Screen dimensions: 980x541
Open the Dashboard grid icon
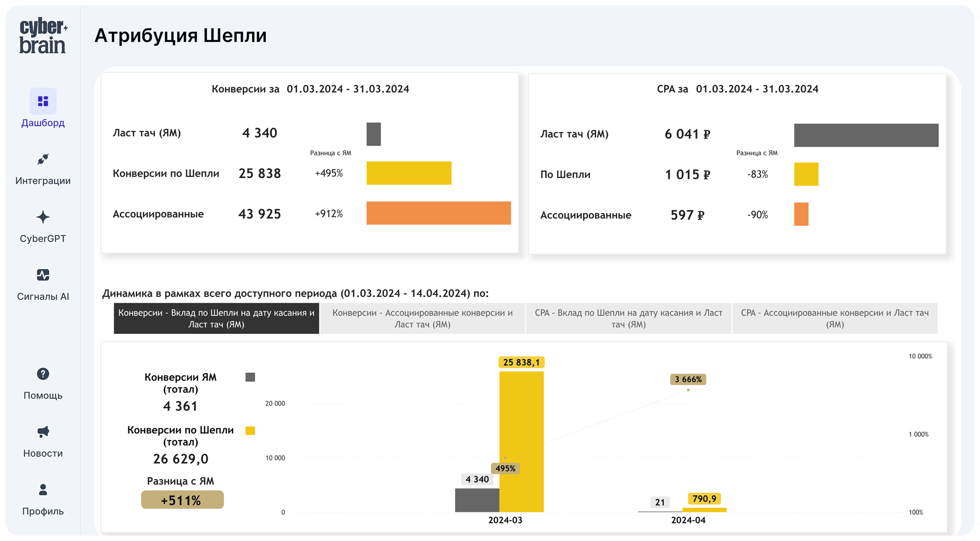[43, 101]
